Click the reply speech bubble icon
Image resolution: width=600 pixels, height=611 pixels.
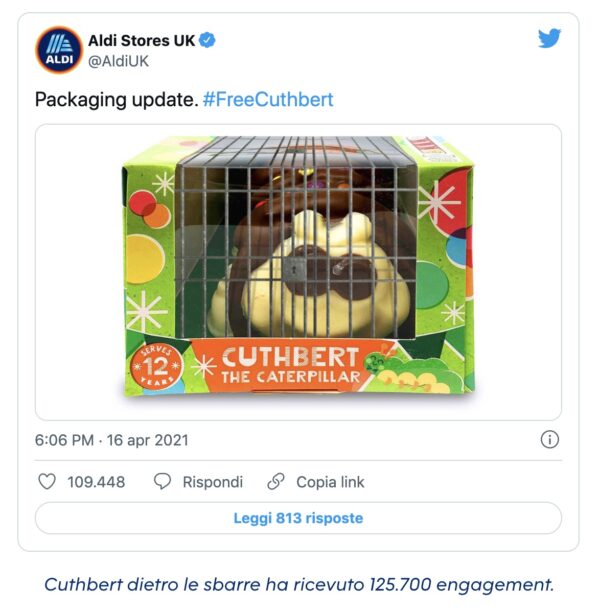pos(162,482)
